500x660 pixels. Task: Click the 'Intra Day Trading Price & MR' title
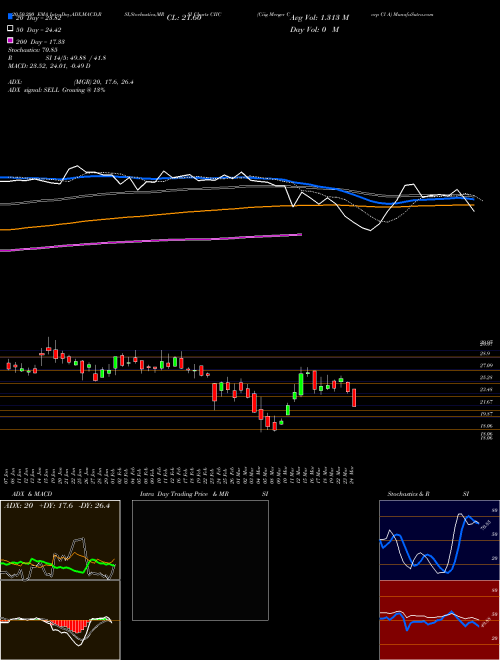(x=184, y=494)
